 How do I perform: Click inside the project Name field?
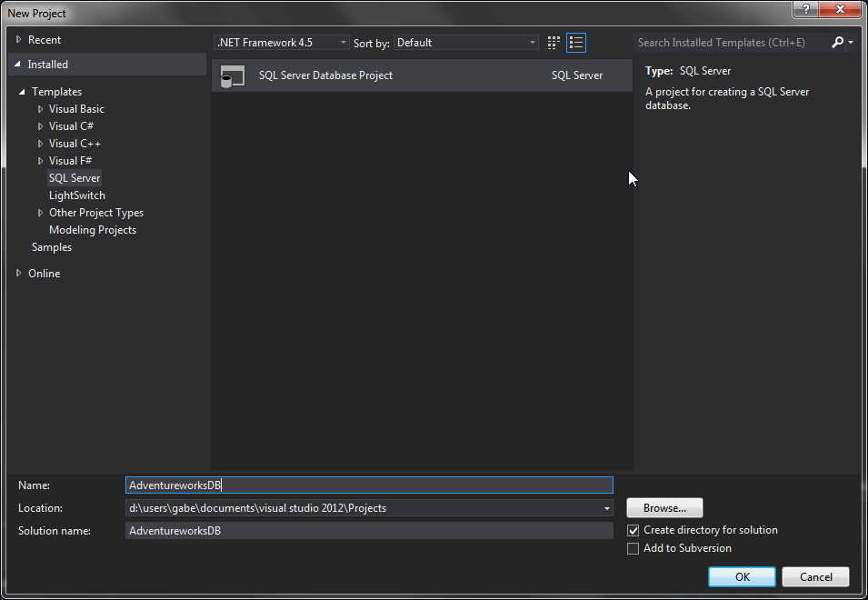tap(364, 485)
